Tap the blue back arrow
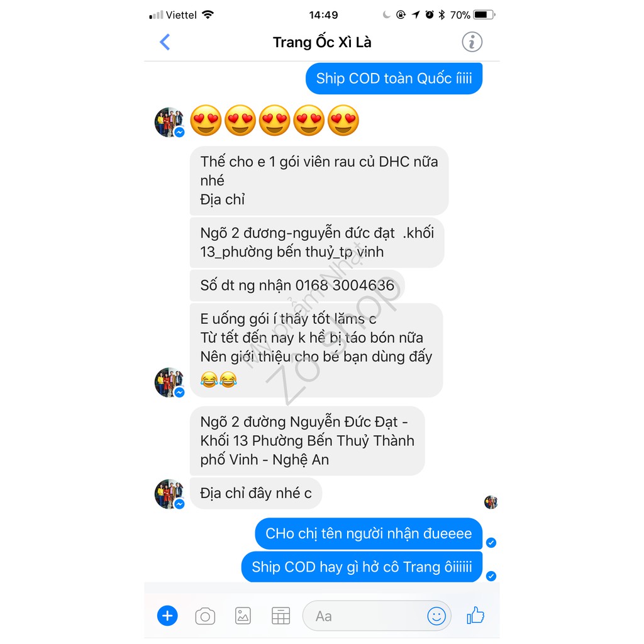The height and width of the screenshot is (644, 644). (x=165, y=42)
